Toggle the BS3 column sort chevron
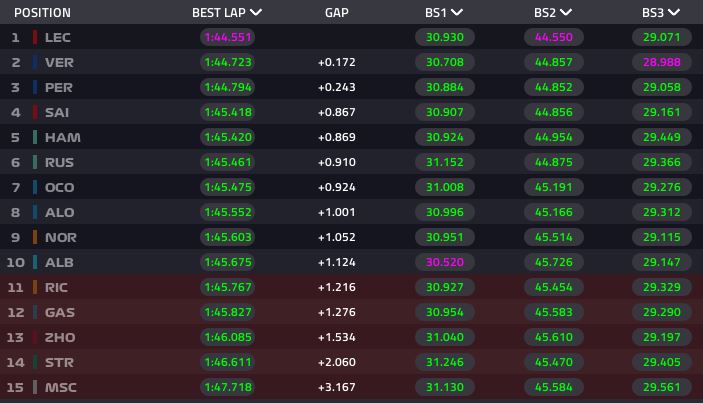This screenshot has height=403, width=703. pos(673,13)
